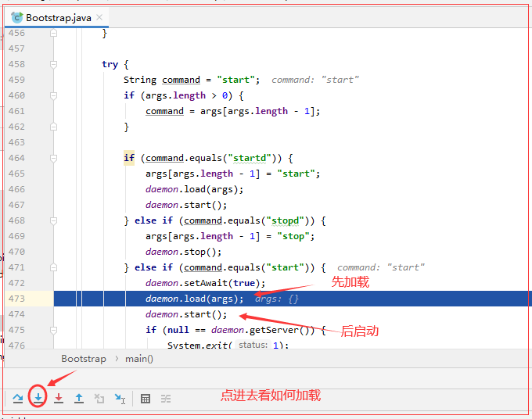The width and height of the screenshot is (532, 419).
Task: Collapse the if block fold at line 460
Action: click(54, 95)
